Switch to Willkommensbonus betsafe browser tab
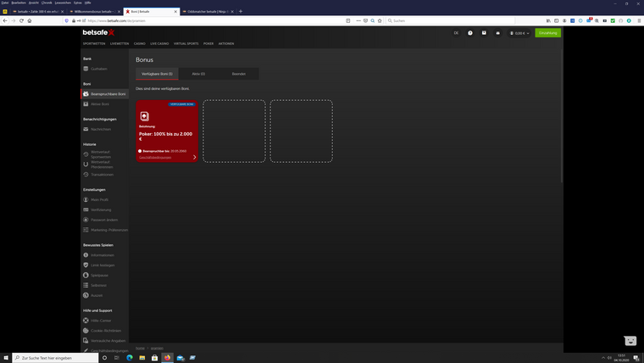 coord(94,12)
